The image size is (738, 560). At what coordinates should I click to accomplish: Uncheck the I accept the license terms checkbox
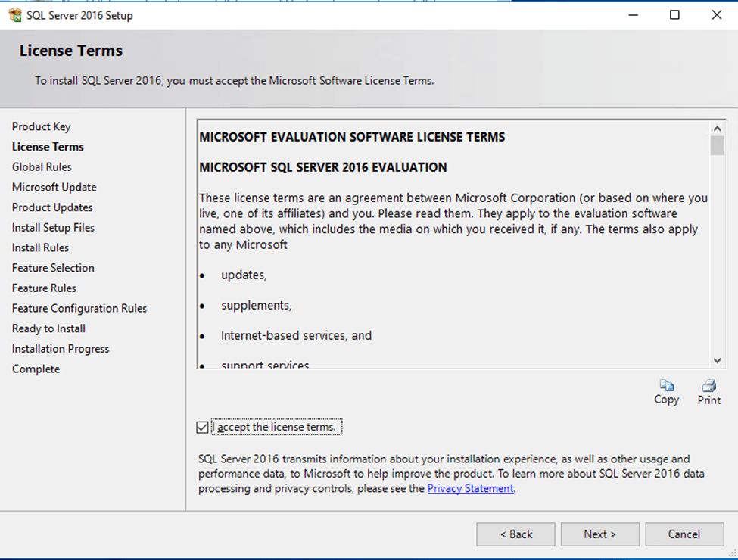[x=202, y=428]
